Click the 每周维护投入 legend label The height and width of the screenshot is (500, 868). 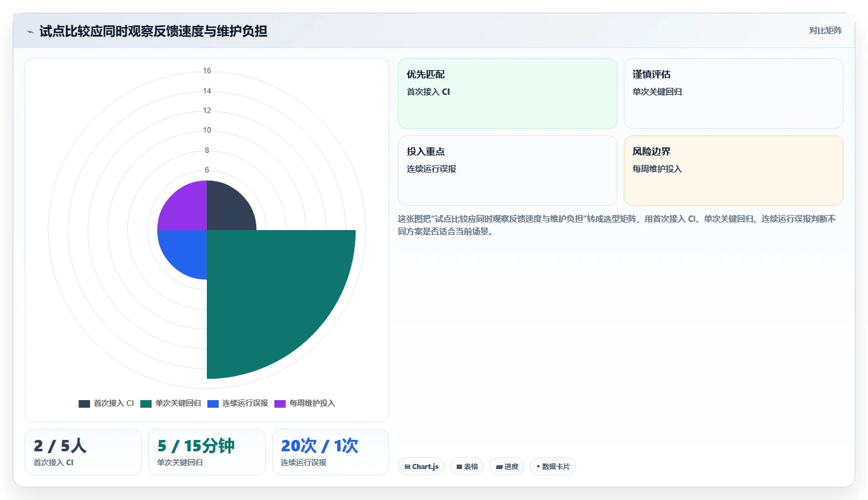click(313, 403)
